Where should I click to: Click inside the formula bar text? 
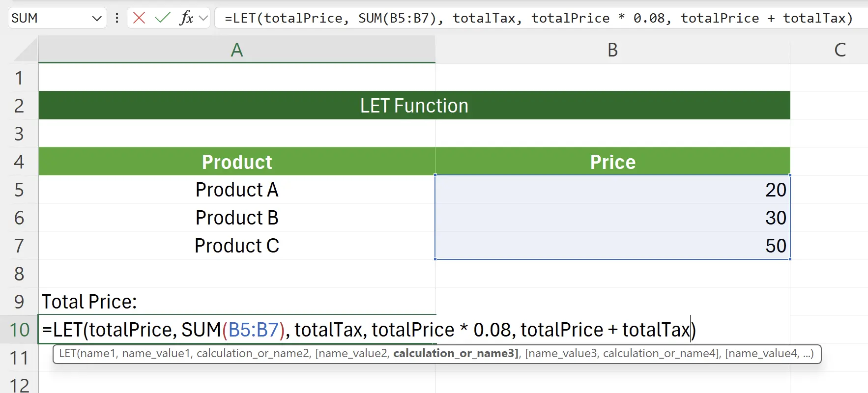point(538,18)
